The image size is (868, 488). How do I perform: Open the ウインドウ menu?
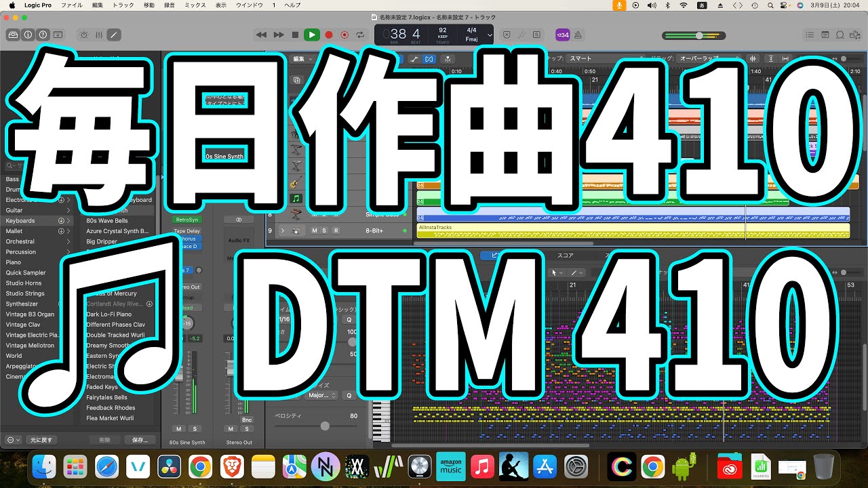[248, 5]
